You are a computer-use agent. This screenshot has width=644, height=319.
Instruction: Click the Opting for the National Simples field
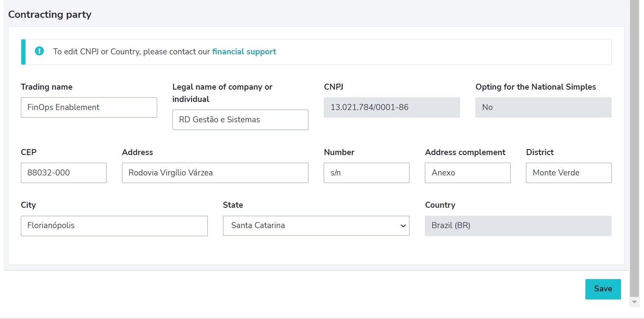[543, 107]
